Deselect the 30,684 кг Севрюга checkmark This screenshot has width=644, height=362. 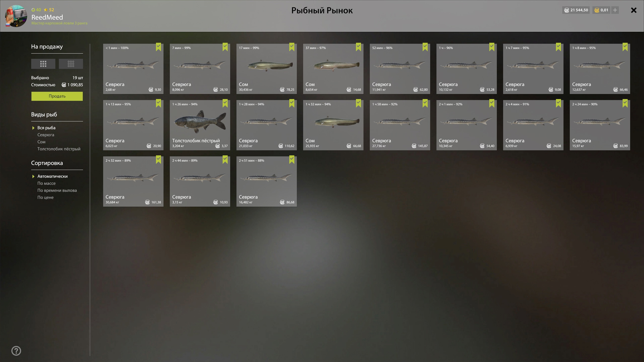point(158,160)
